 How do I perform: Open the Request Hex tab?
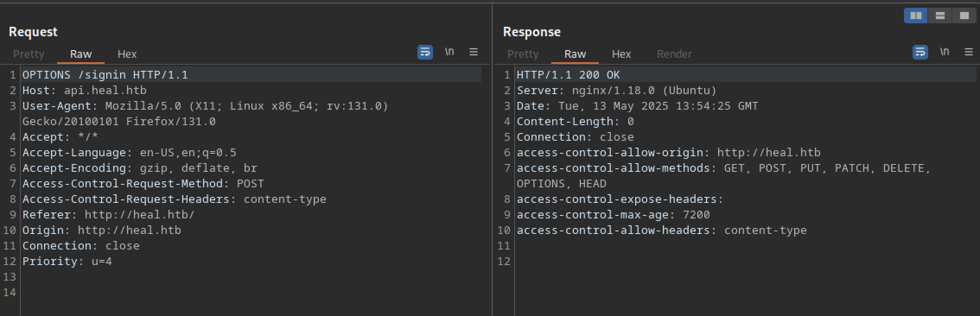point(127,54)
